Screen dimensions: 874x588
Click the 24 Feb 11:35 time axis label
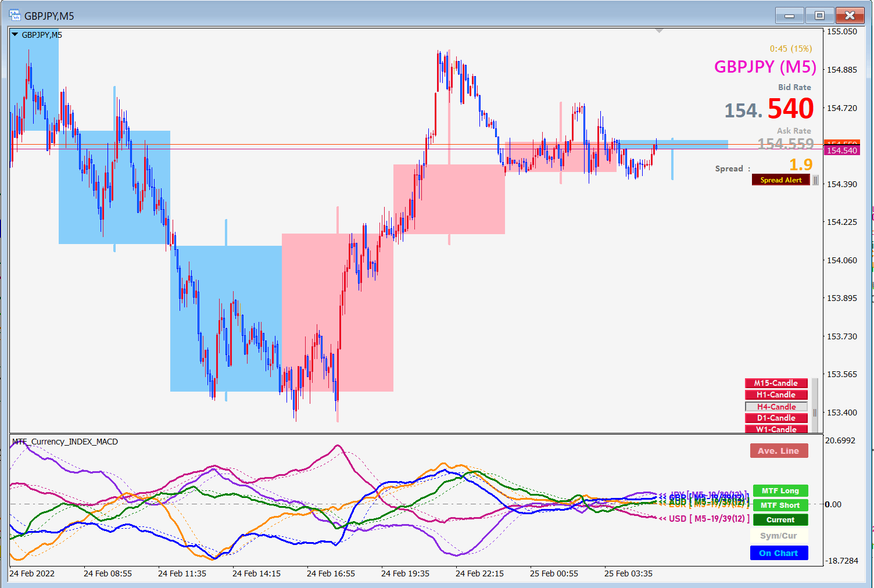[182, 573]
